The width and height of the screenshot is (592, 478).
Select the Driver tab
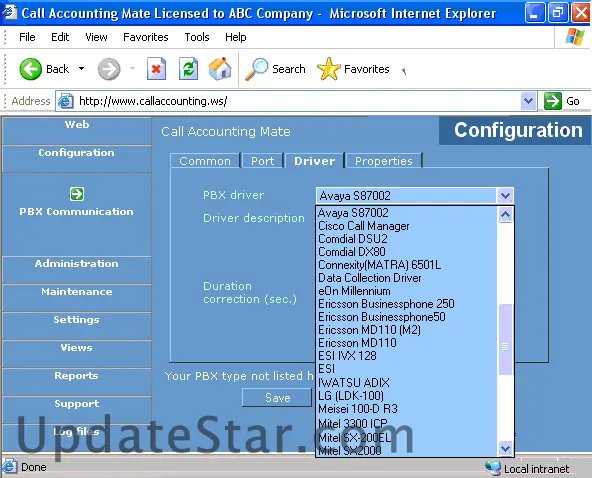tap(314, 161)
